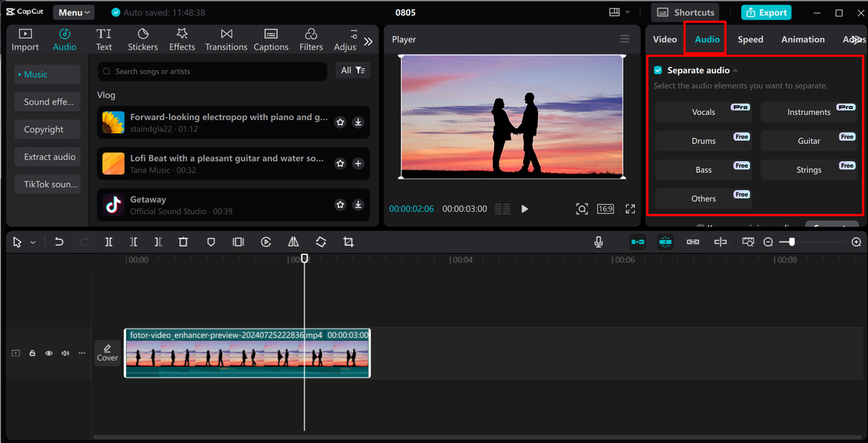Download the Forward-looking electropop track
The height and width of the screenshot is (443, 868).
(358, 122)
